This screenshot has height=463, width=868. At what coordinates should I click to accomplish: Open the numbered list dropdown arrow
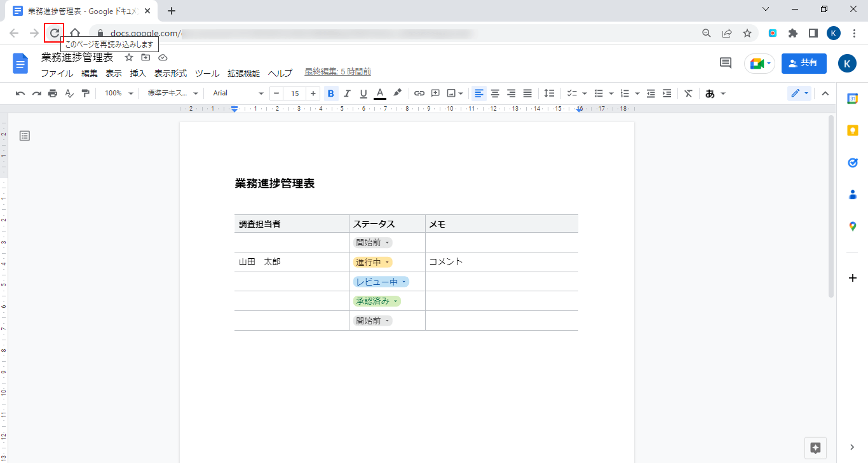[x=637, y=93]
